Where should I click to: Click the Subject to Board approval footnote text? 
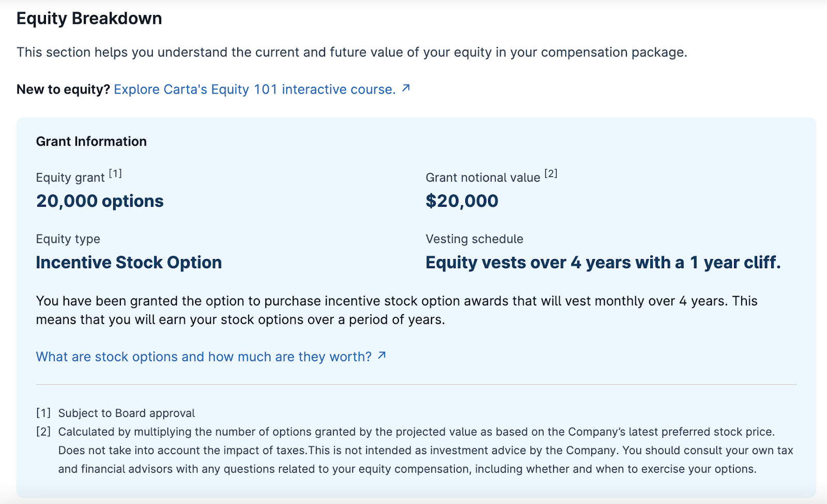[x=126, y=413]
